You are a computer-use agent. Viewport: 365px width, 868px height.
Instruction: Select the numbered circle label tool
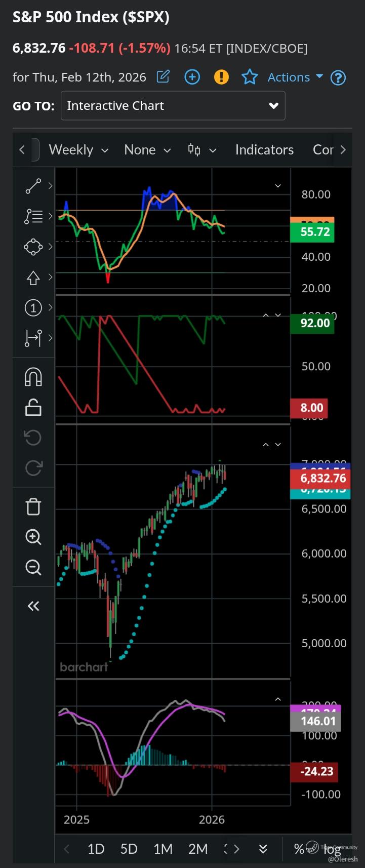pyautogui.click(x=33, y=307)
